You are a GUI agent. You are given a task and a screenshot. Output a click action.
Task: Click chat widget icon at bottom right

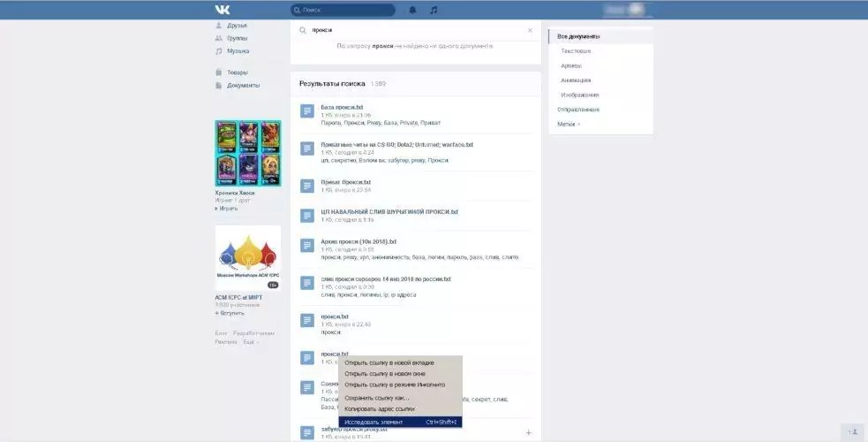click(x=853, y=432)
